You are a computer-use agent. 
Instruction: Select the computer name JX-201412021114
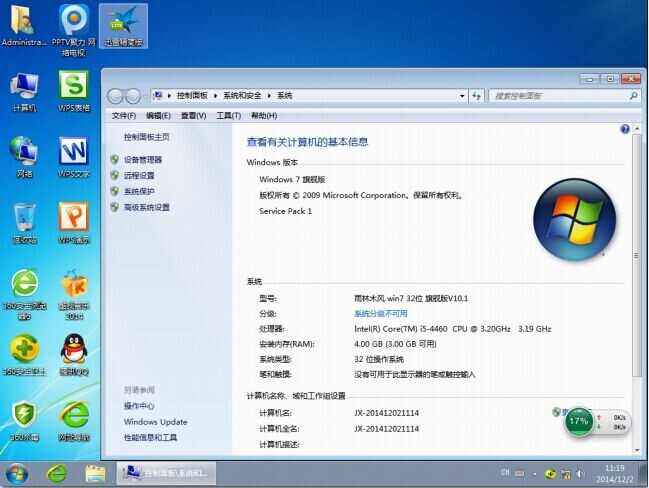coord(387,413)
